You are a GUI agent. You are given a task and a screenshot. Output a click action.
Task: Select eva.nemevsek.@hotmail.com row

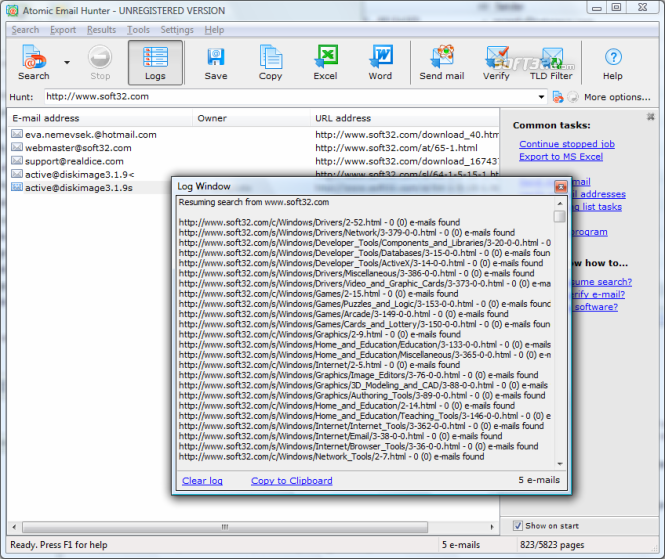(253, 134)
